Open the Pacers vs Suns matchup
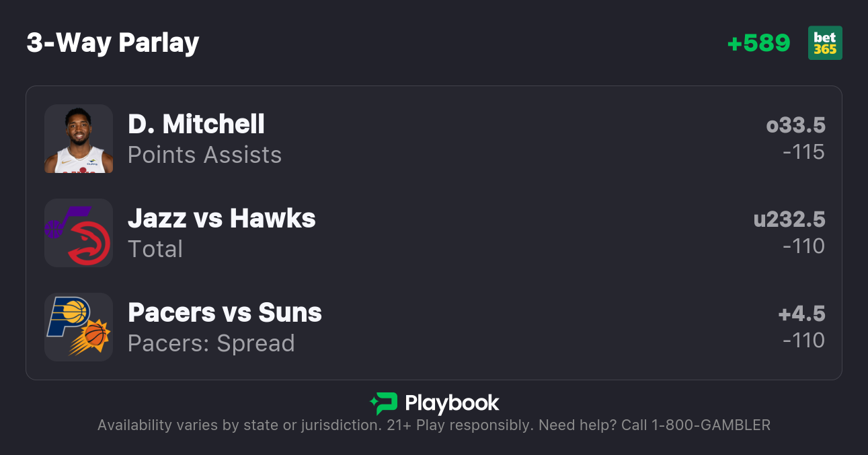 tap(225, 312)
